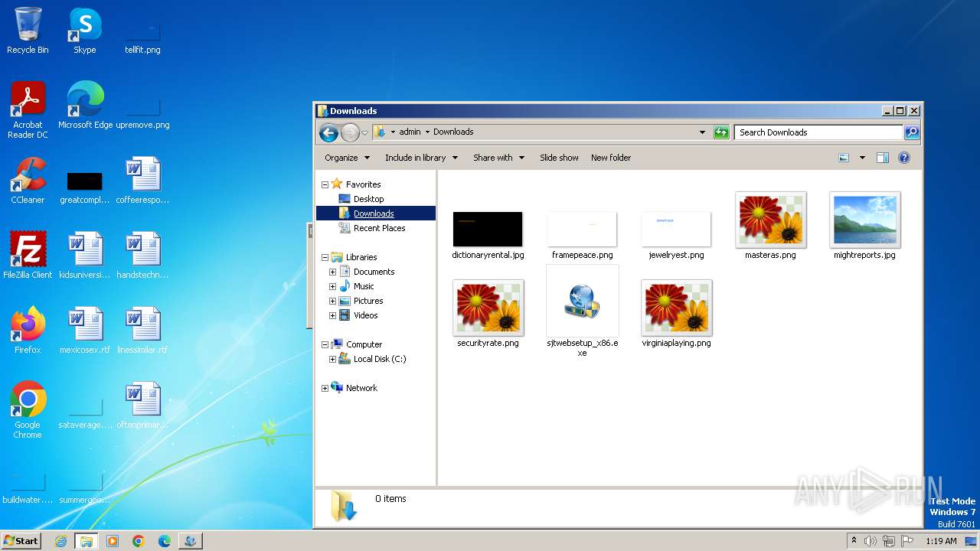Focus the Search Downloads field
The image size is (980, 551).
click(x=818, y=132)
